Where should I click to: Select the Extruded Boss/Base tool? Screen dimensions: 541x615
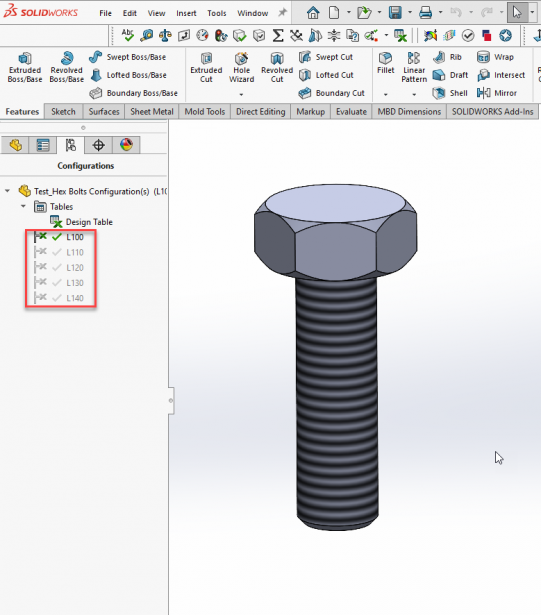[25, 67]
